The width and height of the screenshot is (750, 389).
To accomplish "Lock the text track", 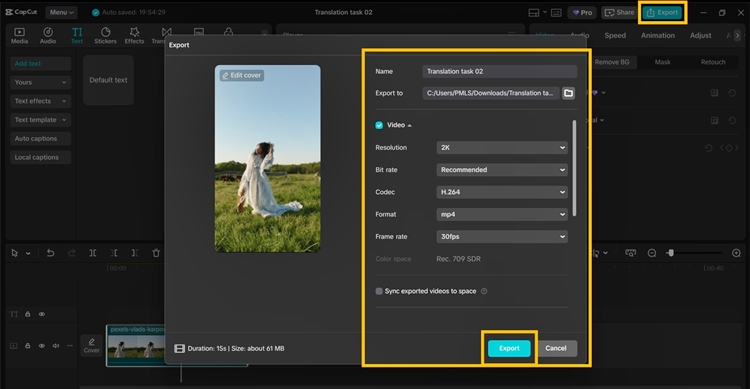I will click(28, 314).
